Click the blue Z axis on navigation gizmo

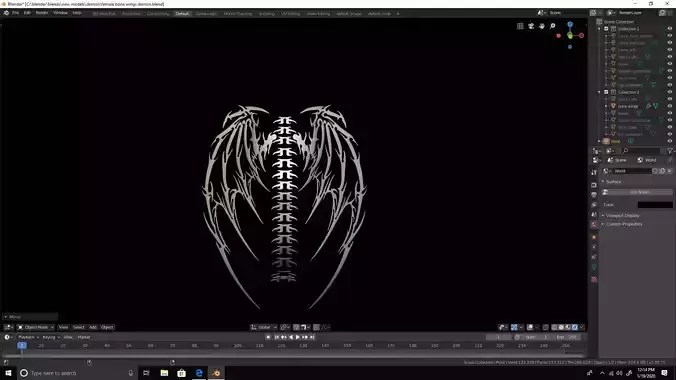click(570, 25)
